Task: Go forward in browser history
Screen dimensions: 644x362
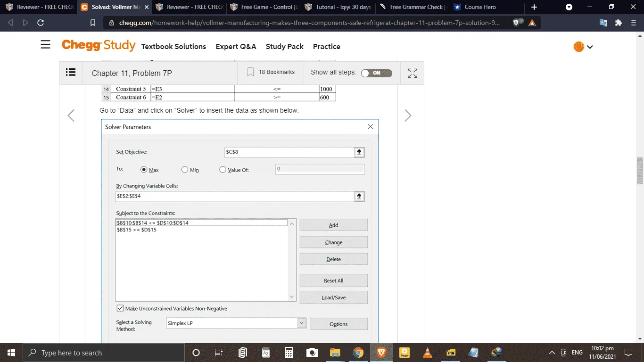Action: pyautogui.click(x=25, y=23)
